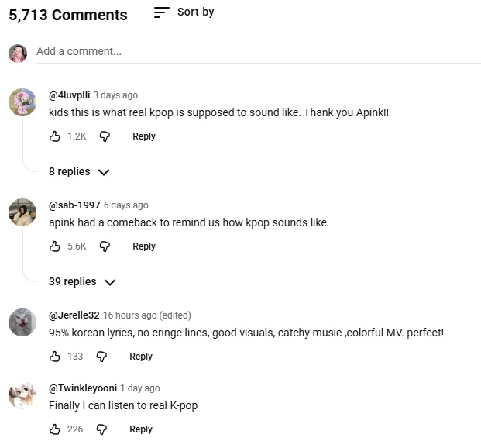Like the comment by @4luvplli
481x448 pixels.
point(55,136)
